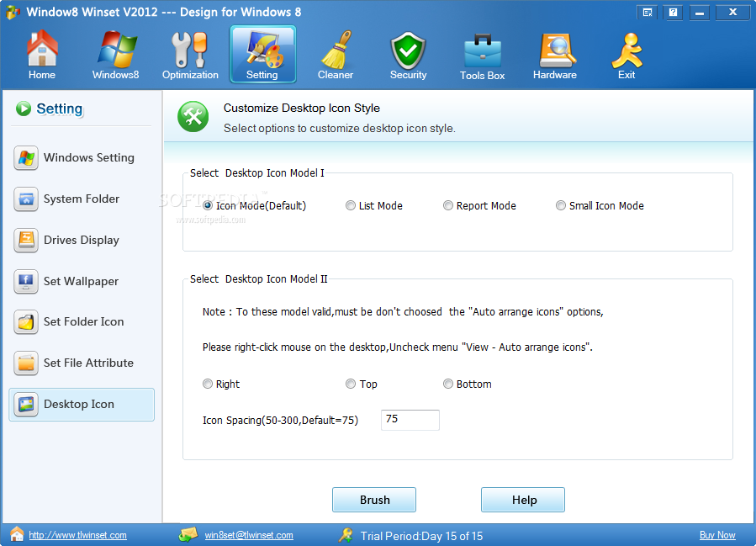Click the email envelope icon in the status bar

tap(188, 534)
